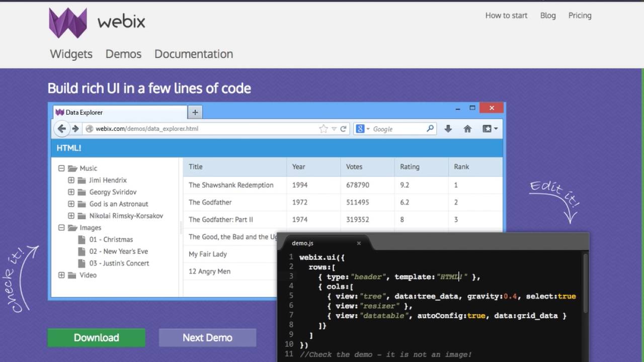
Task: Sort table by Title column header
Action: (x=234, y=166)
